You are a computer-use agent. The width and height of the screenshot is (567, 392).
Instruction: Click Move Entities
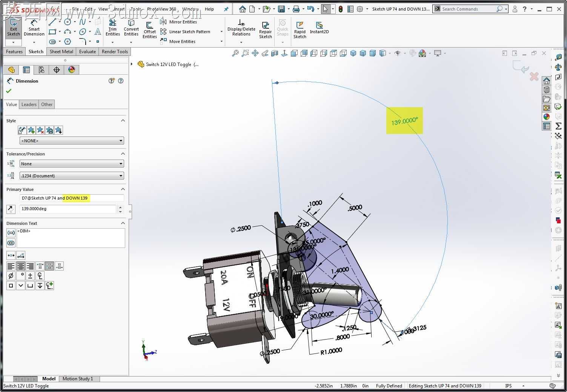[x=178, y=42]
